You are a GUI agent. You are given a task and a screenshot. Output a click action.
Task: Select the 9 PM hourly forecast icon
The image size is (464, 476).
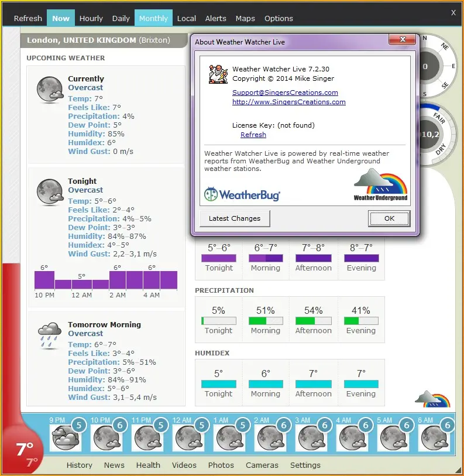[x=66, y=438]
